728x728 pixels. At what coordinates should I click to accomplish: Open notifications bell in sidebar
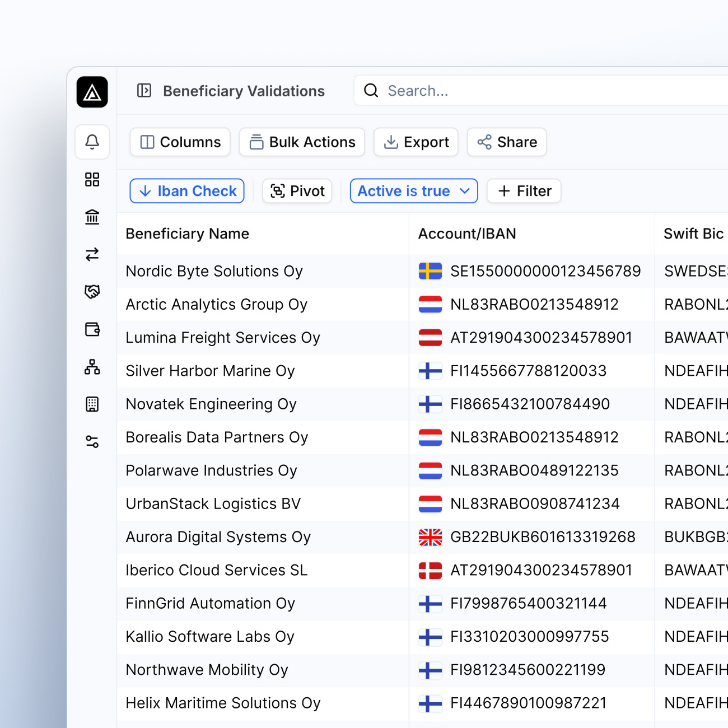[92, 142]
